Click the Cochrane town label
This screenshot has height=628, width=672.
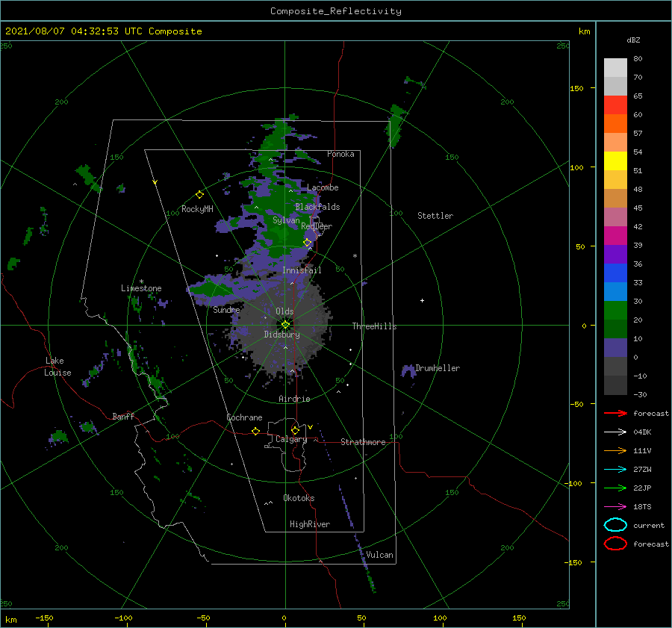(244, 417)
